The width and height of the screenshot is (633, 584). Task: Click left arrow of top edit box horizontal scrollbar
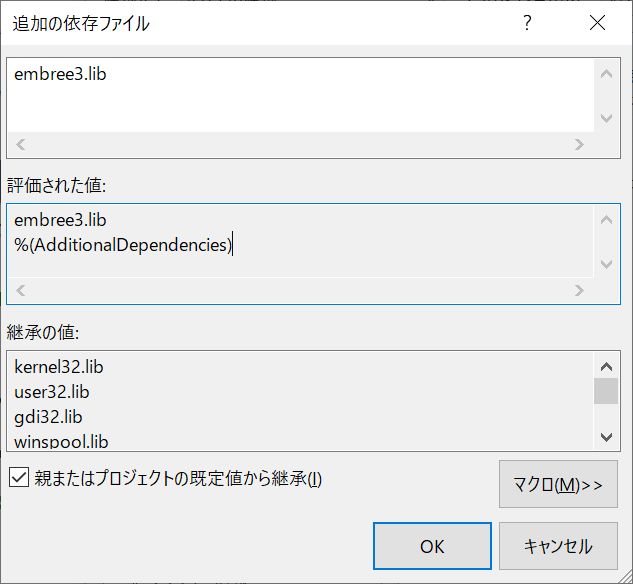[x=21, y=144]
